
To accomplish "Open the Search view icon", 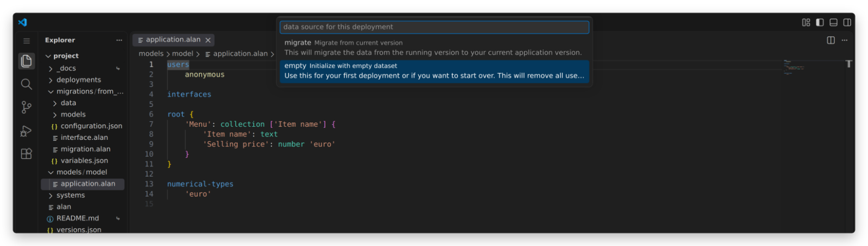I will 26,84.
